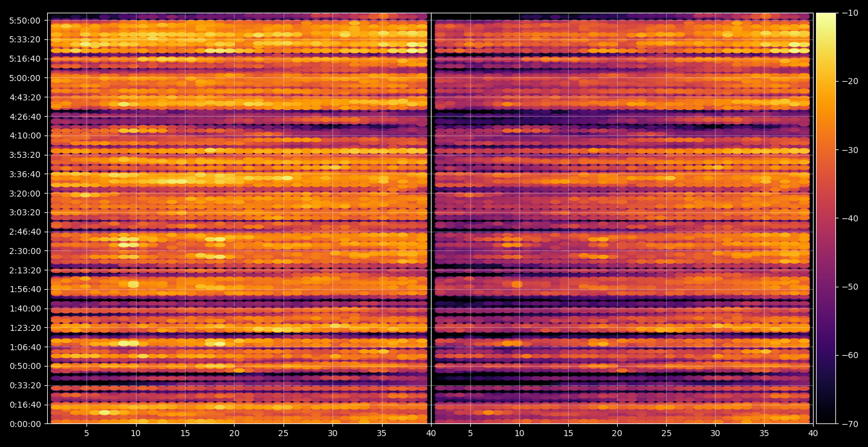Click x-axis label 5 under right heatmap
868x447 pixels.
click(470, 433)
